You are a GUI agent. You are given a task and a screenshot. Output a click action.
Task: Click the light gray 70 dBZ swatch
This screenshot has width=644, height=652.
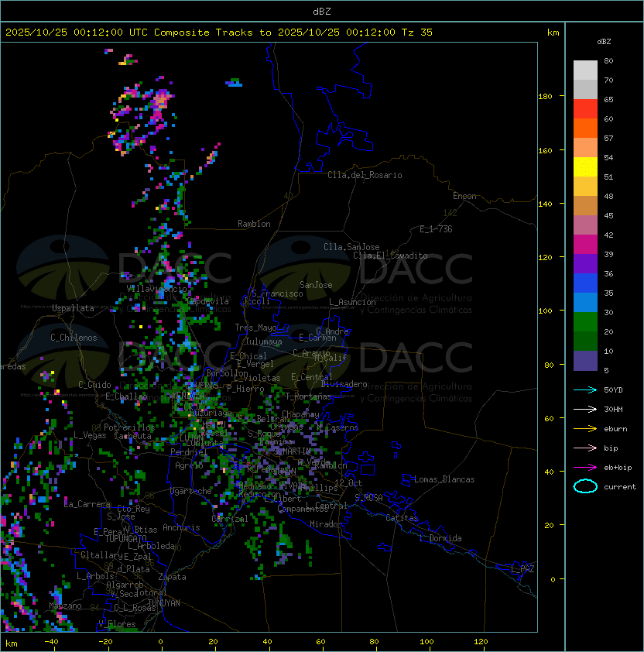585,70
